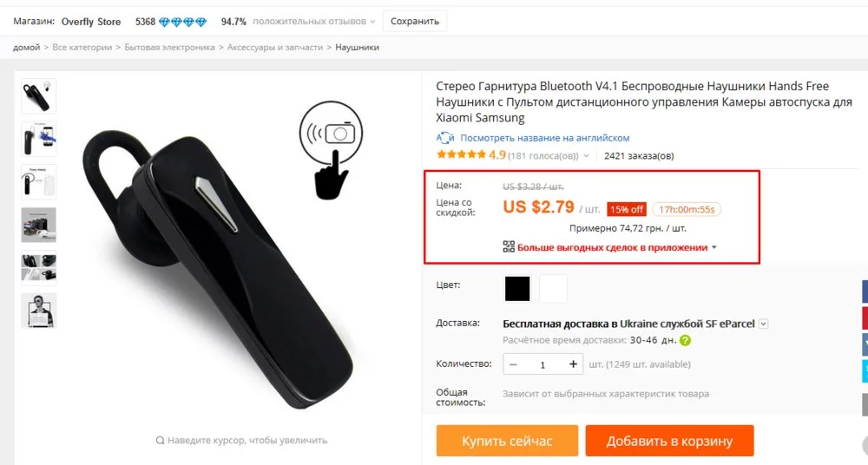Open 'Аксессуары и запчасти' breadcrumb category
Screen dimensions: 868x465
coord(274,47)
